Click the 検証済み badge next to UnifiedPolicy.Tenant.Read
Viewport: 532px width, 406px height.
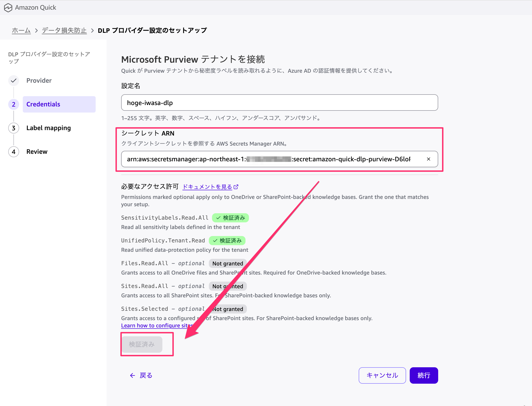coord(227,240)
